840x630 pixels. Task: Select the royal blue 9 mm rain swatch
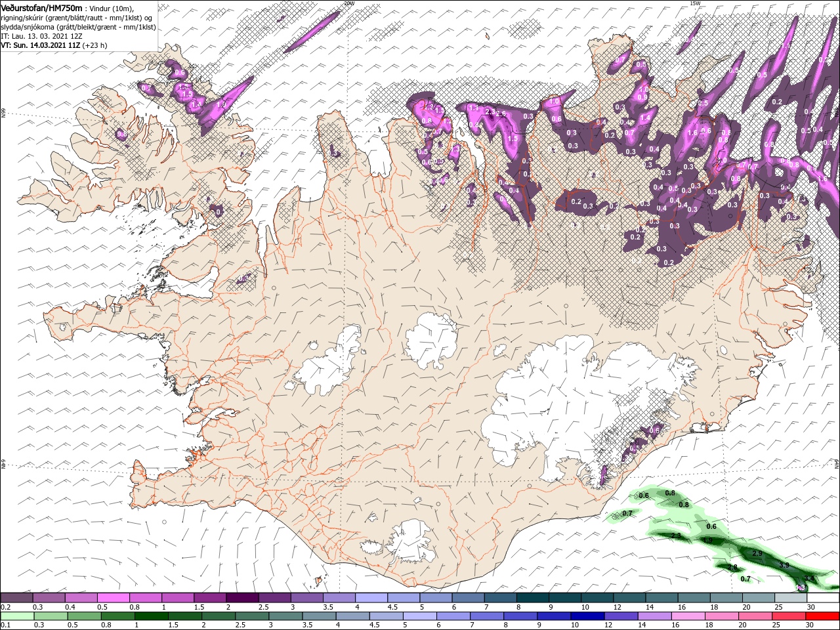tap(554, 616)
